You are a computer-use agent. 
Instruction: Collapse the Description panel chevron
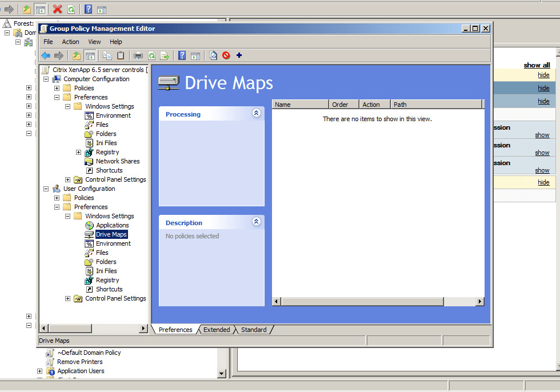[x=257, y=222]
